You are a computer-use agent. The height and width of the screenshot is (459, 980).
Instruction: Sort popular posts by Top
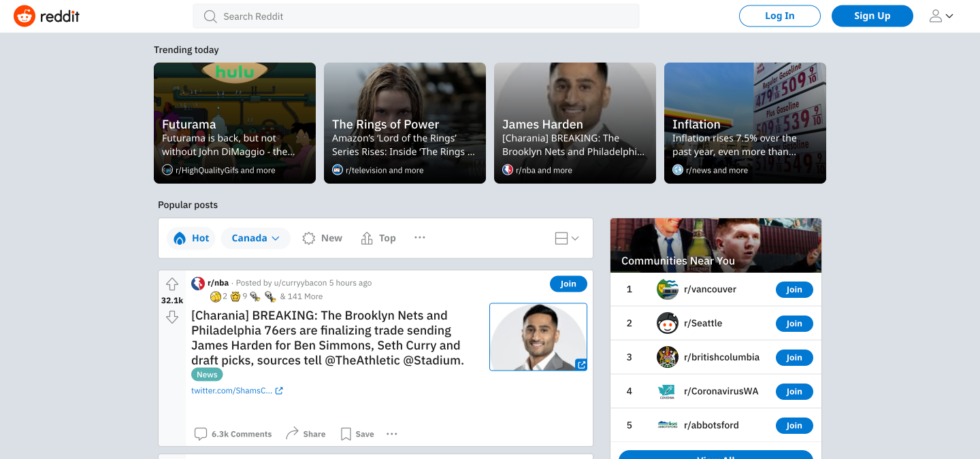pyautogui.click(x=378, y=238)
